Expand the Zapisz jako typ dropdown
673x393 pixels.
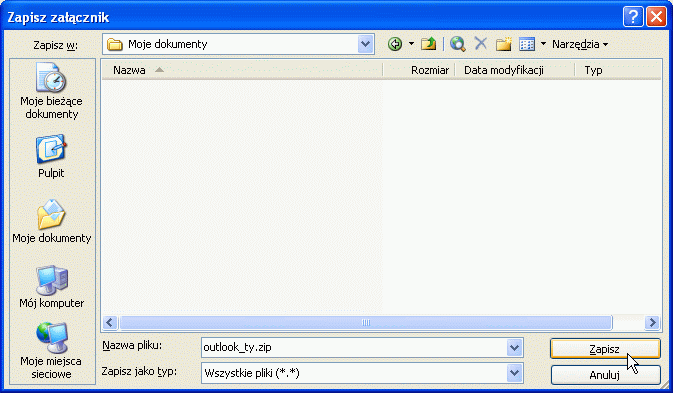coord(514,373)
